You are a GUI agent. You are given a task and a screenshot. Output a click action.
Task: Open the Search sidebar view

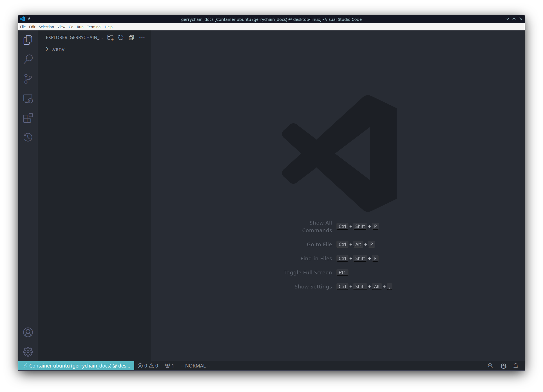[x=28, y=59]
